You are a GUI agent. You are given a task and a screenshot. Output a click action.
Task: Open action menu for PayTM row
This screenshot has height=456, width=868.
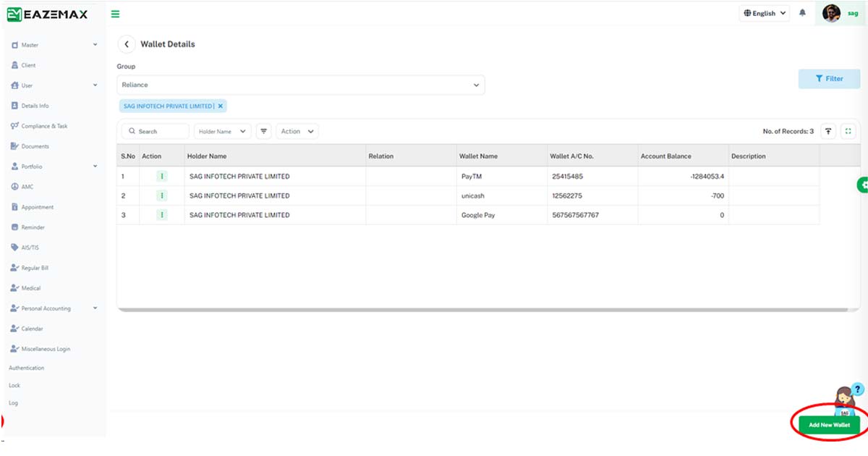click(x=162, y=176)
